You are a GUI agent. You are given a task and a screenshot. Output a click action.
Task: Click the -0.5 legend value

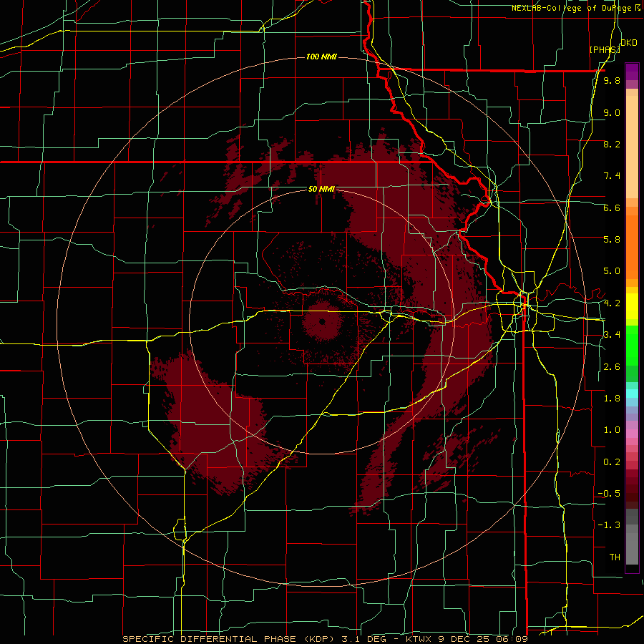[609, 494]
